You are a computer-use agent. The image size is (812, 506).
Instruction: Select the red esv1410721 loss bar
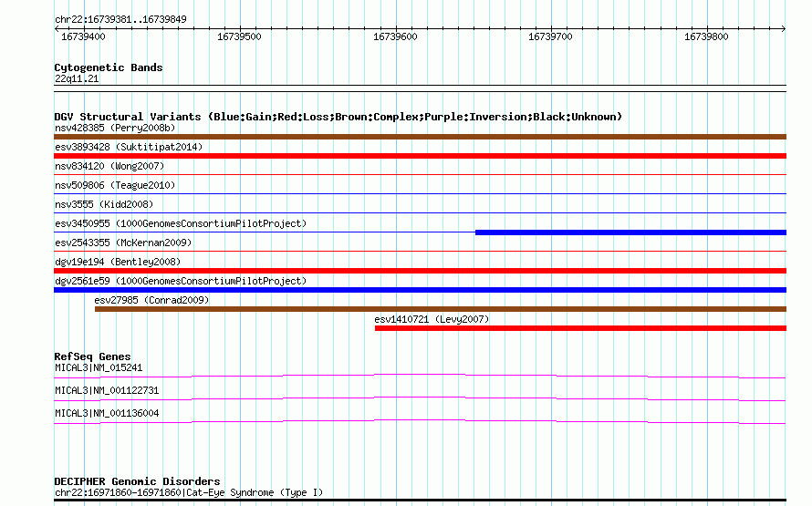(580, 328)
